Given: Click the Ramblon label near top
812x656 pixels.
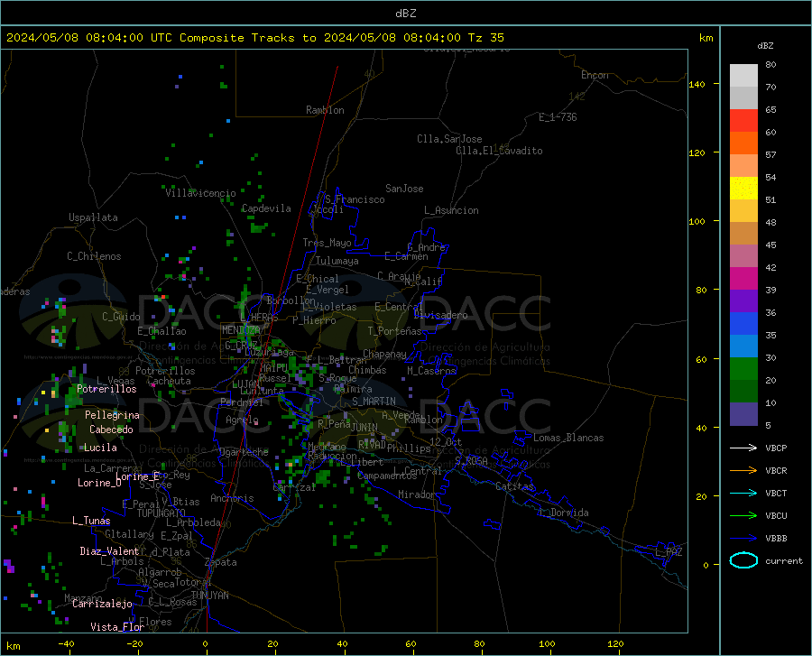Looking at the screenshot, I should click(325, 110).
